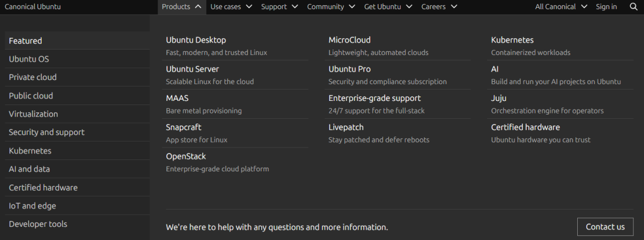
Task: Open the All Canonical dropdown
Action: point(561,7)
